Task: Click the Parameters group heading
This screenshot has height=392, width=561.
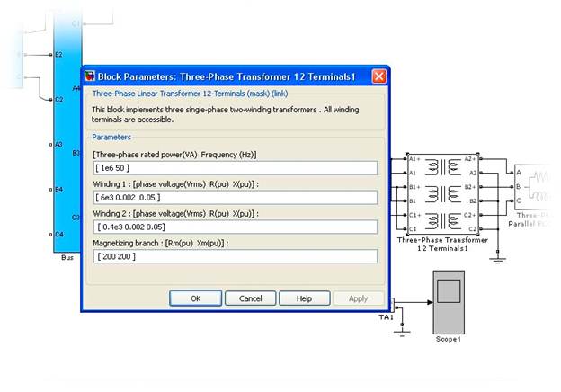Action: [111, 137]
